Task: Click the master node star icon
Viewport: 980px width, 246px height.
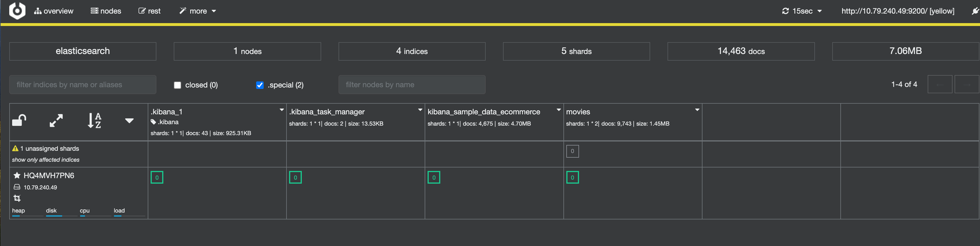Action: coord(17,175)
